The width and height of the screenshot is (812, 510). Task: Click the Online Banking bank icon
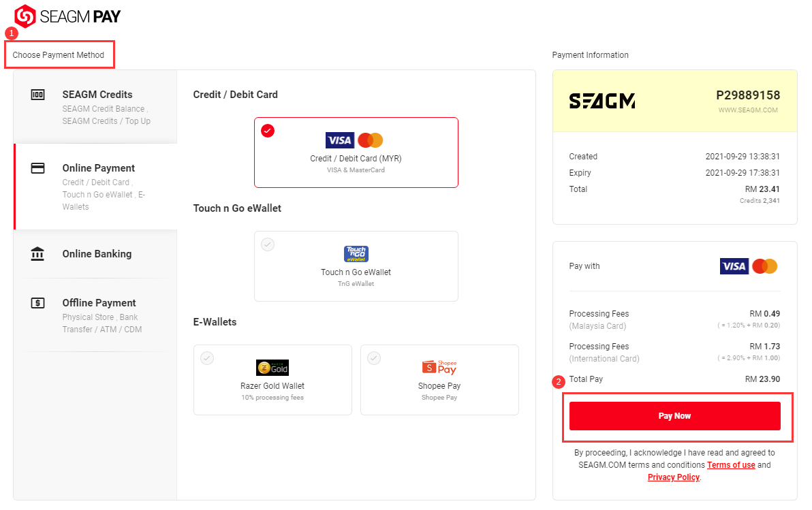[37, 254]
